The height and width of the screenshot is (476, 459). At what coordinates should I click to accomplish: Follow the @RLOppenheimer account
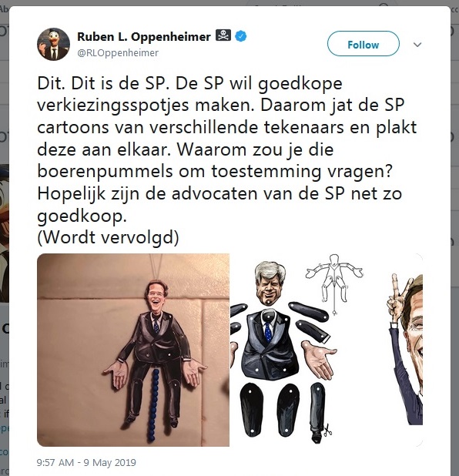pos(363,44)
